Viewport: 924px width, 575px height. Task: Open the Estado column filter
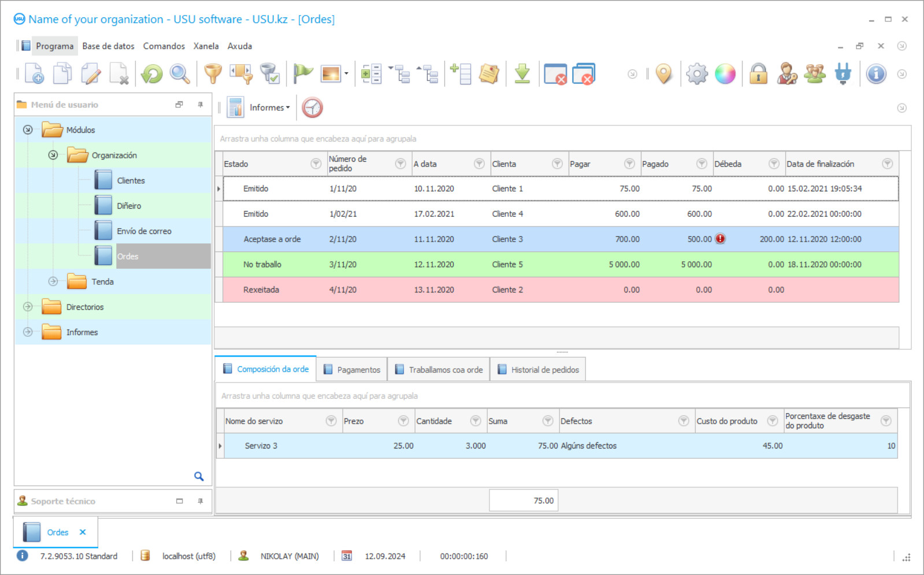tap(316, 164)
